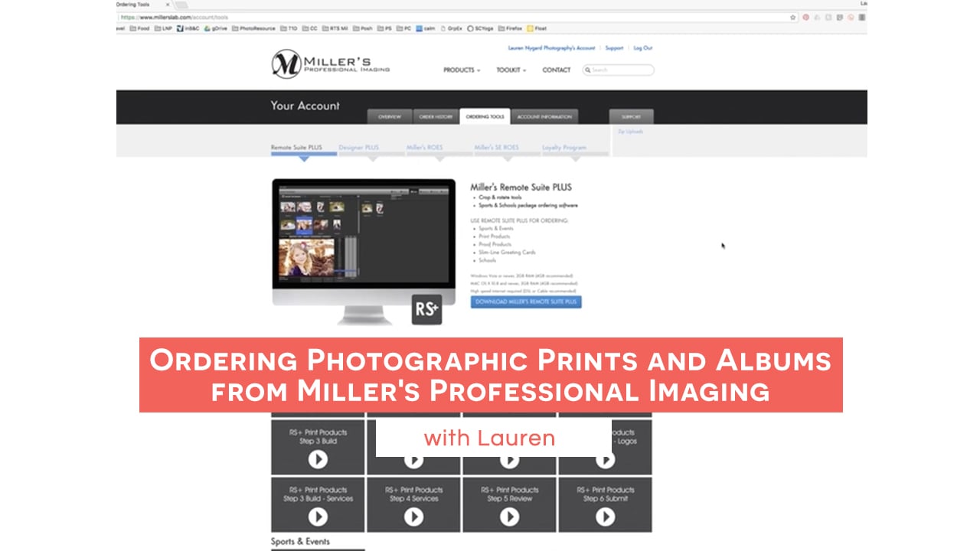Open the GrpEx bookmark
Screen dimensions: 980x551
click(x=452, y=28)
